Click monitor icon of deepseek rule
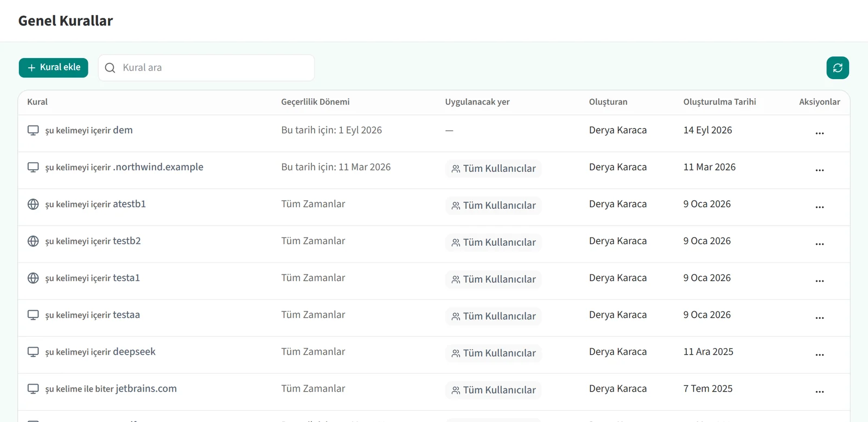 33,352
